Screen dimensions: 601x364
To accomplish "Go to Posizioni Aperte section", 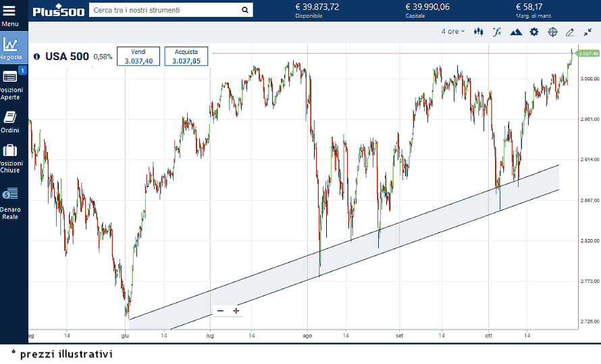I will (x=11, y=84).
